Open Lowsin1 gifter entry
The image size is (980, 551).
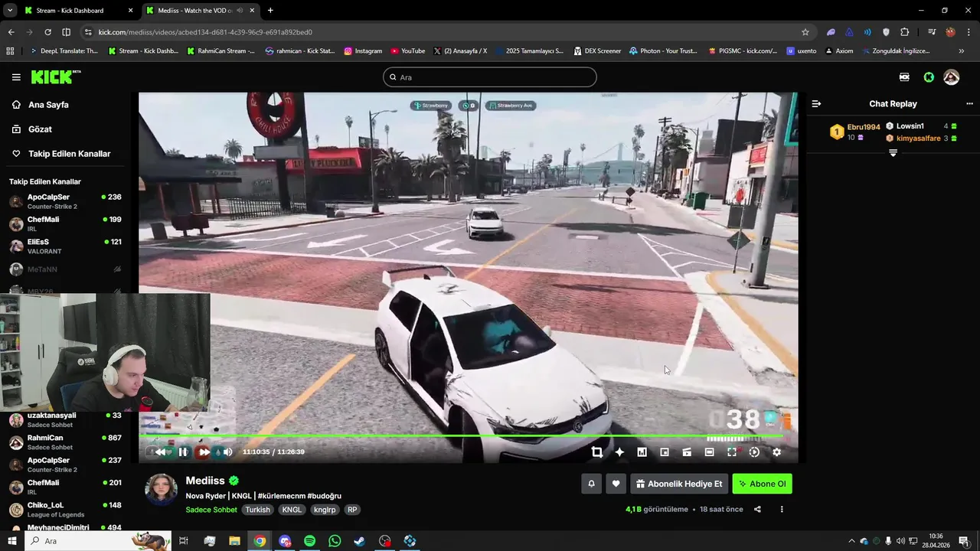coord(922,126)
